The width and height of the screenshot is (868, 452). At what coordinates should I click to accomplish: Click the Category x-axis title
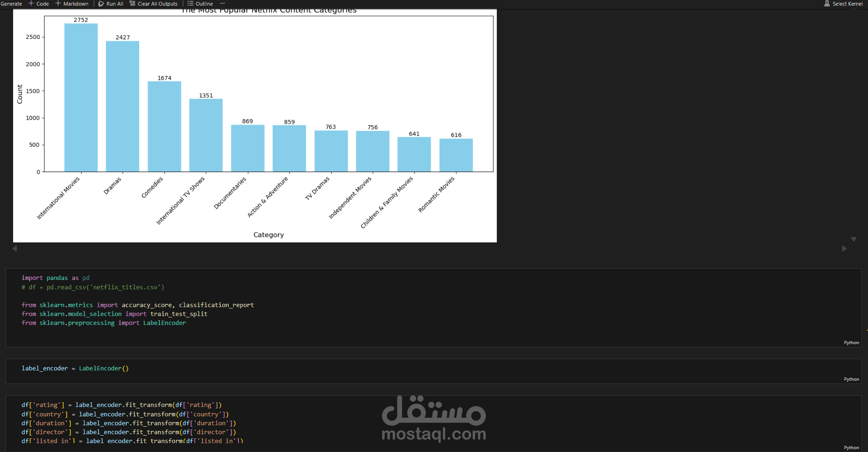pos(269,235)
